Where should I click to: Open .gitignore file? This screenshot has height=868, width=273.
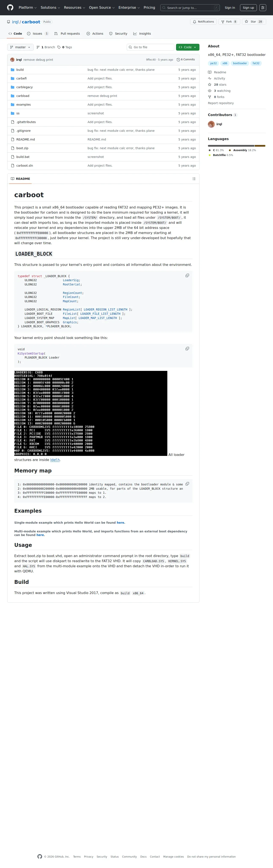[23, 131]
